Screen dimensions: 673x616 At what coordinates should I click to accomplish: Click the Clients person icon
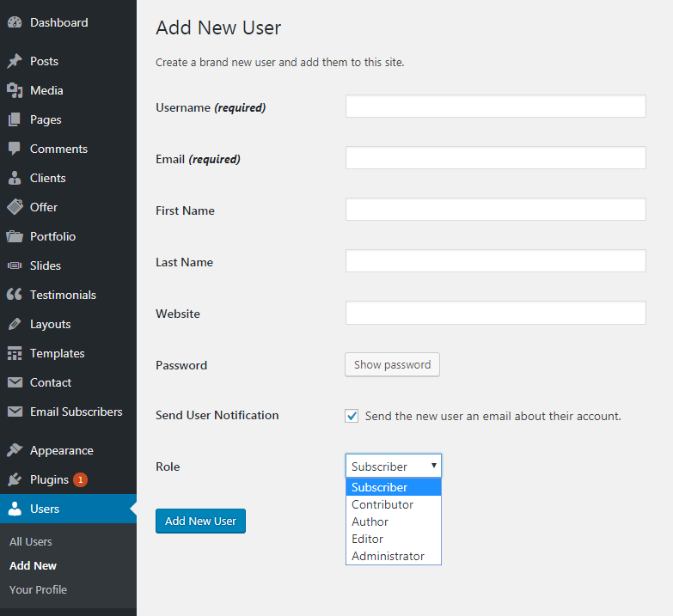pyautogui.click(x=15, y=178)
